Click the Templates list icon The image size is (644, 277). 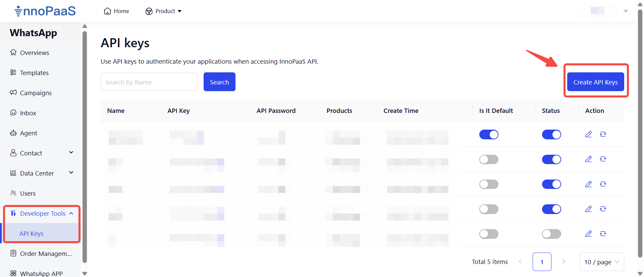point(13,72)
